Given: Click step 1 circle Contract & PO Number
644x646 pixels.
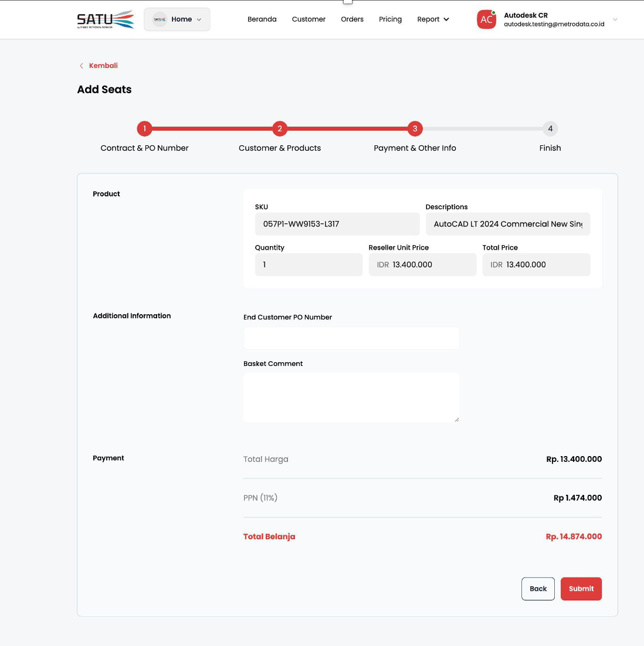Looking at the screenshot, I should 144,128.
